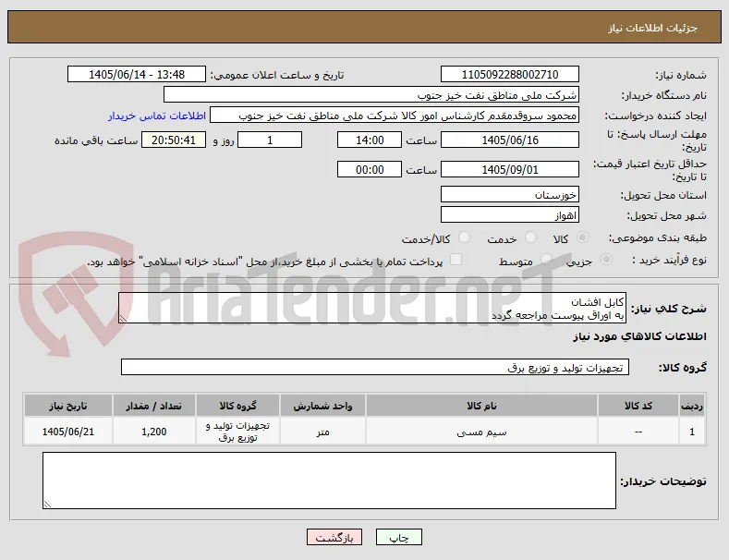Click the شماره نیاز field 1105092288002710
Viewport: 729px width, 560px height.
[510, 75]
